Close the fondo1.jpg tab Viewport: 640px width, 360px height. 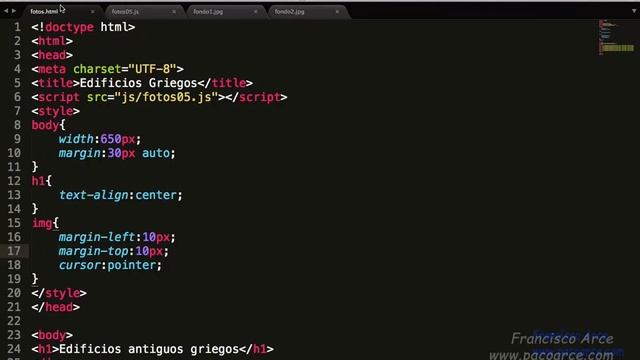[256, 12]
